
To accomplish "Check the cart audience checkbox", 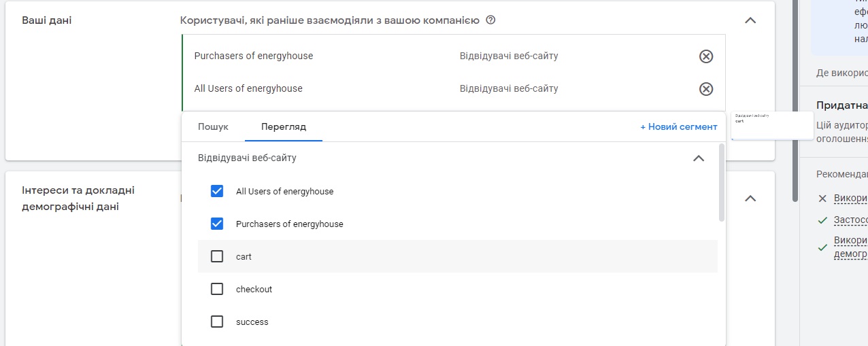I will tap(217, 256).
